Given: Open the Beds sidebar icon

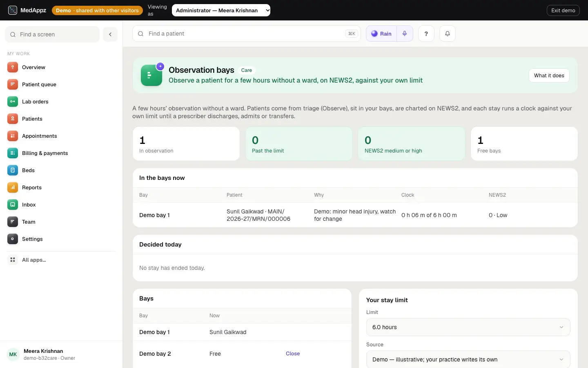Looking at the screenshot, I should (13, 170).
